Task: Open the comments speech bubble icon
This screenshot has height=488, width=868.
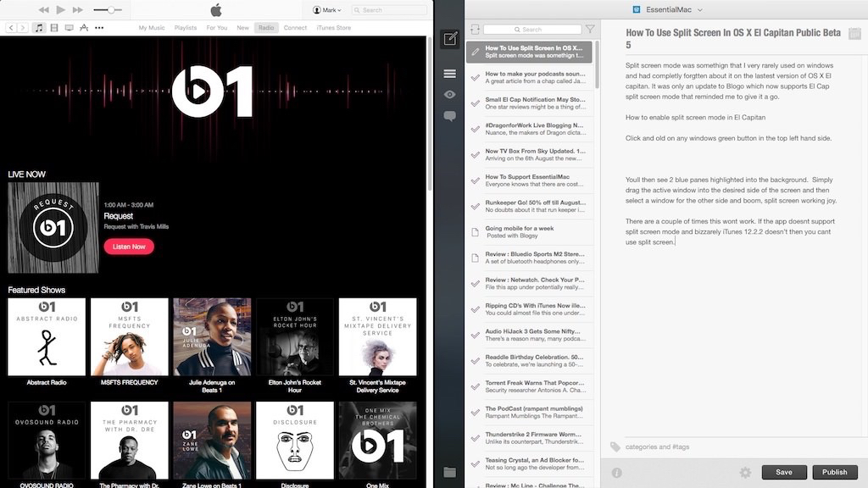Action: tap(450, 116)
